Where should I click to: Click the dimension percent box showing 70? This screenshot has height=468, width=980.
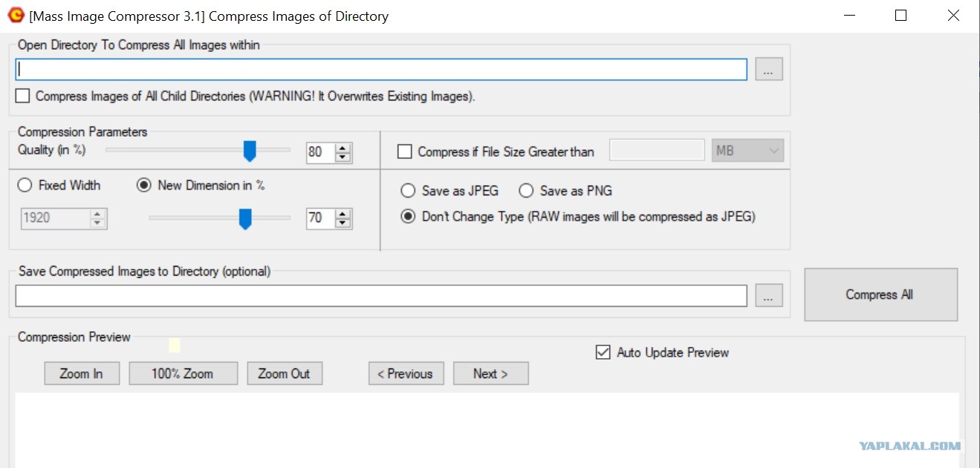(x=320, y=218)
